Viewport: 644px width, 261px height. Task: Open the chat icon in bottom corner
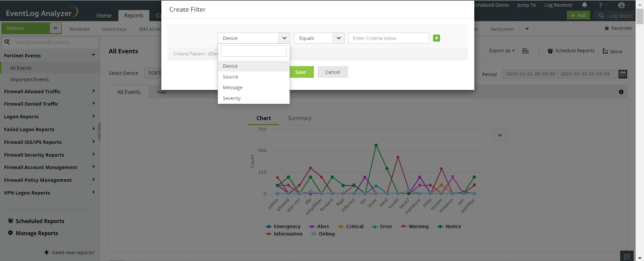627,257
